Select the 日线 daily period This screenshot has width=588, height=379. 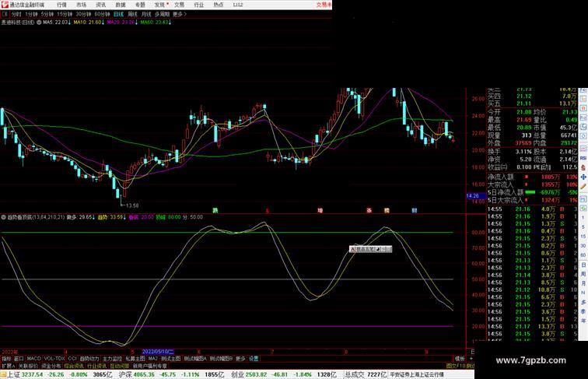(x=118, y=14)
